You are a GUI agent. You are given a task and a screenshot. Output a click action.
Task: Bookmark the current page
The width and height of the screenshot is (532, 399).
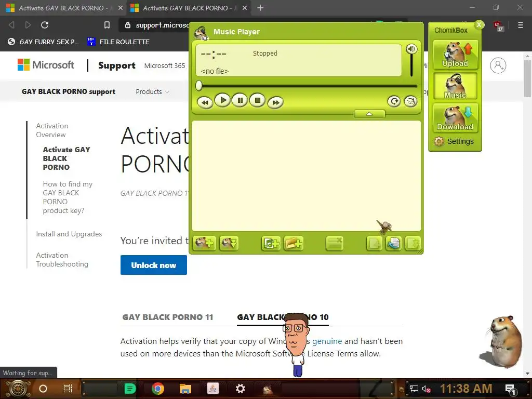click(107, 25)
